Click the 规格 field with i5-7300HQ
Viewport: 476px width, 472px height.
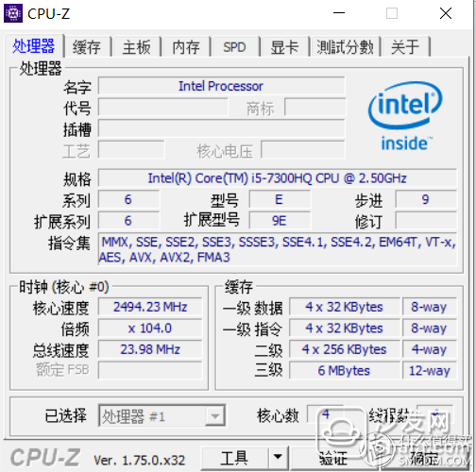[x=277, y=178]
